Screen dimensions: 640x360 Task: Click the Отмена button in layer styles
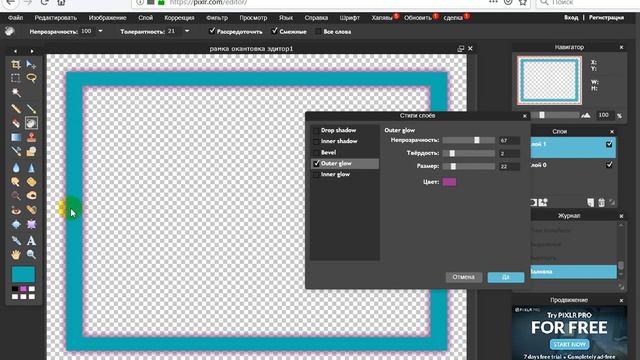click(x=464, y=277)
